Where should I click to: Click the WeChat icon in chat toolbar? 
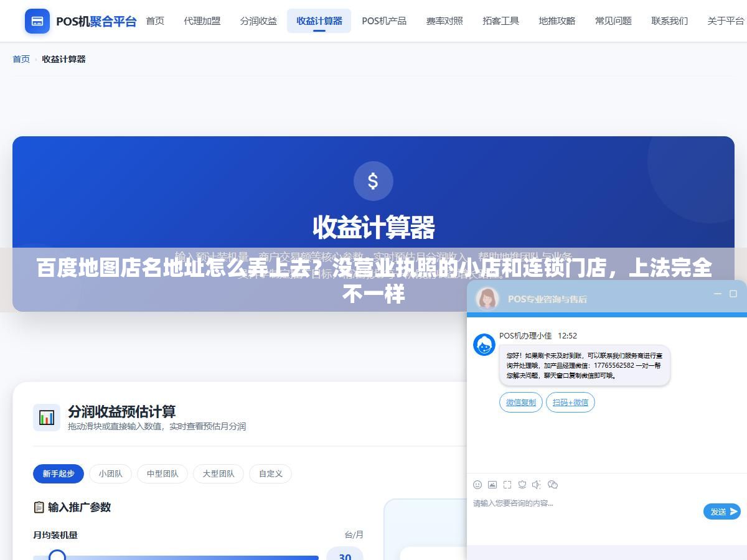553,485
